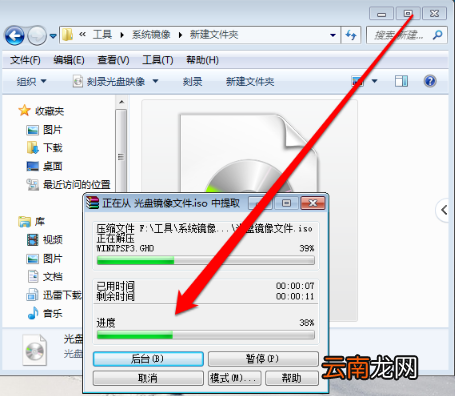Viewport: 455px width, 396px height.
Task: Expand the 刻录光盘映像 dropdown arrow
Action: click(155, 81)
